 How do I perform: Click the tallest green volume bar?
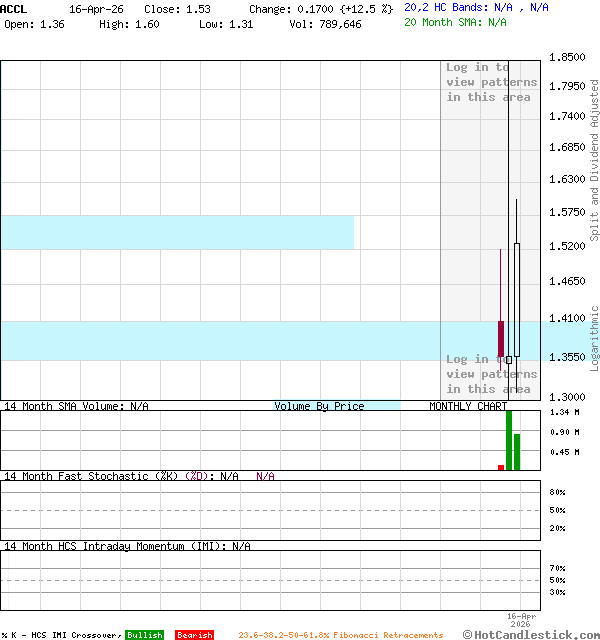pos(509,440)
